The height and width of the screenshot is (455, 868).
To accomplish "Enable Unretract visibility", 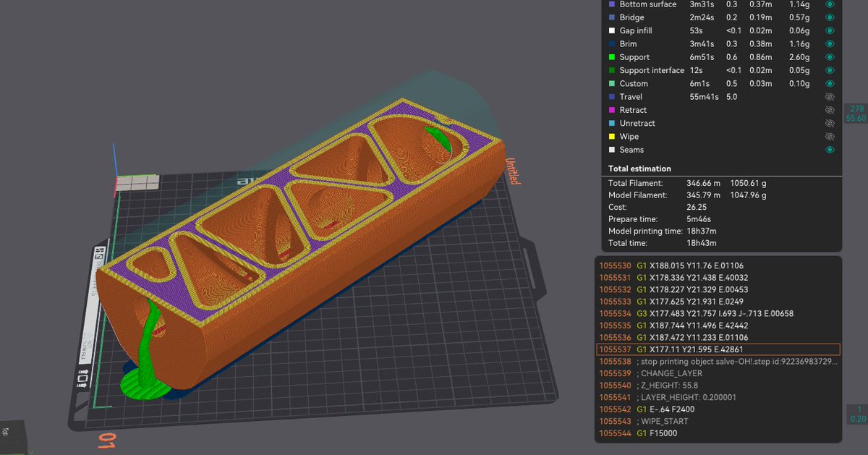I will (830, 123).
